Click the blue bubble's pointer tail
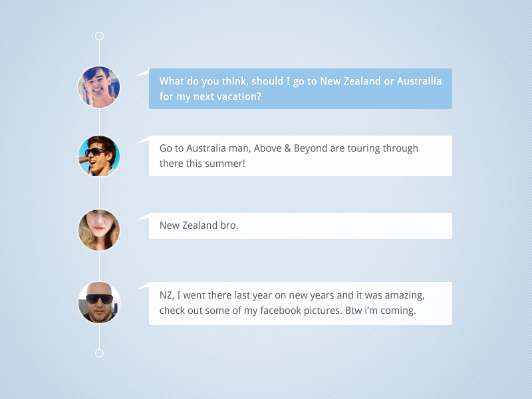The image size is (532, 399). (x=144, y=72)
